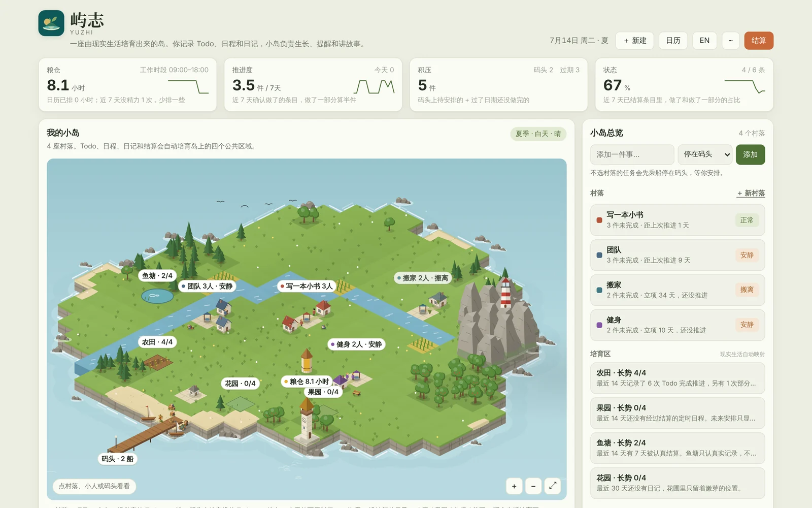812x508 pixels.
Task: Zoom in the island map
Action: [514, 486]
